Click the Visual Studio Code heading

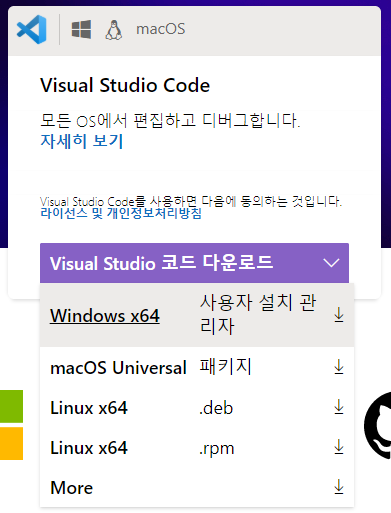125,85
